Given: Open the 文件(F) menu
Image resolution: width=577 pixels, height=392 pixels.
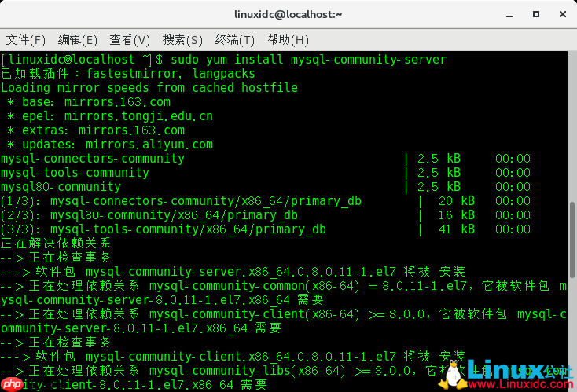Looking at the screenshot, I should pos(25,40).
